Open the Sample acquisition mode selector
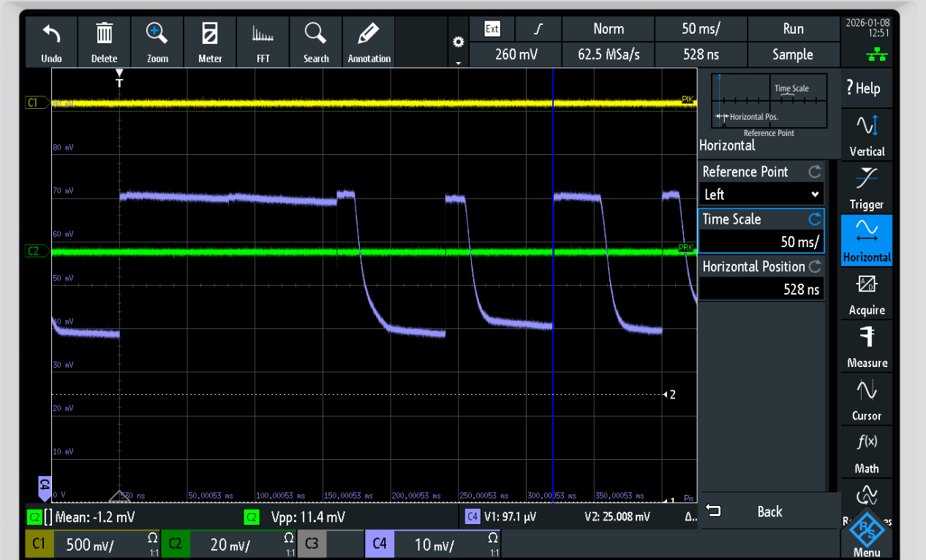Image resolution: width=926 pixels, height=560 pixels. pyautogui.click(x=793, y=54)
